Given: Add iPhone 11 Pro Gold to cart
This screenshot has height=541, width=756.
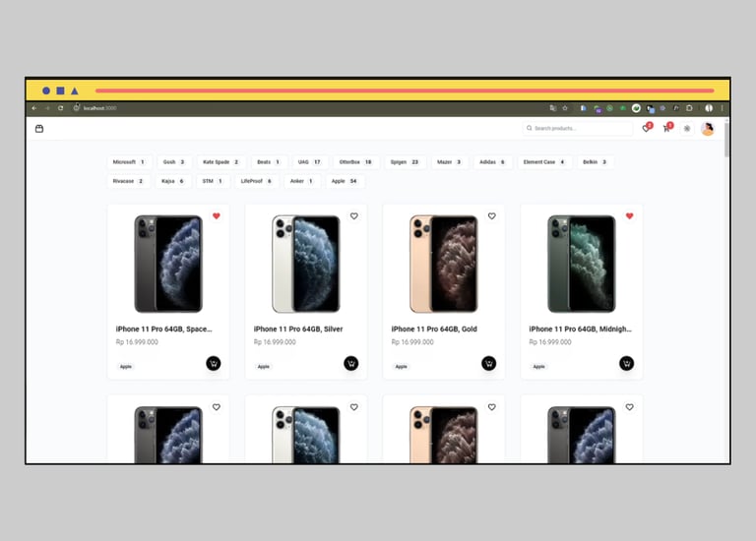Looking at the screenshot, I should point(489,363).
